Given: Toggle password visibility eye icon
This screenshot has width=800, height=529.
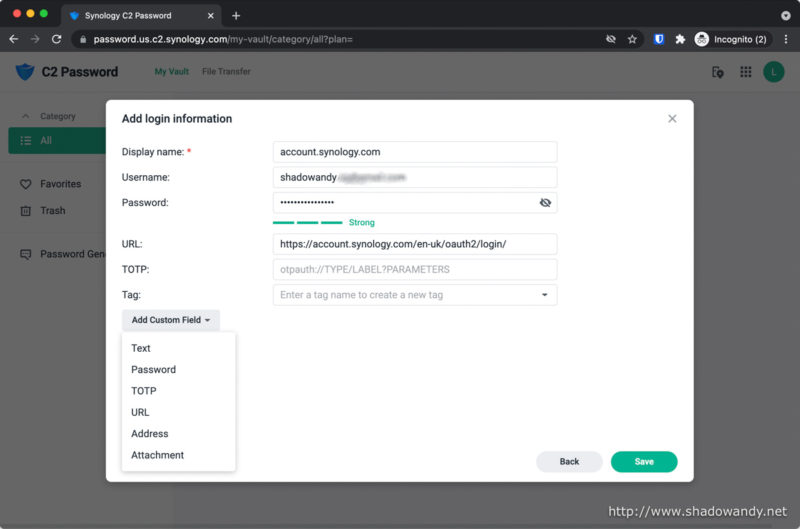Looking at the screenshot, I should pyautogui.click(x=545, y=203).
